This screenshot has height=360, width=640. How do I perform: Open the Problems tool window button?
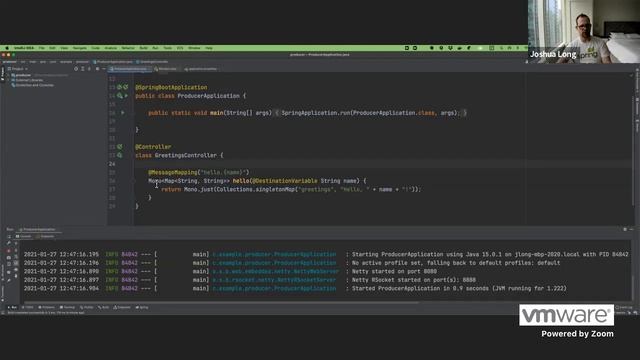46,307
